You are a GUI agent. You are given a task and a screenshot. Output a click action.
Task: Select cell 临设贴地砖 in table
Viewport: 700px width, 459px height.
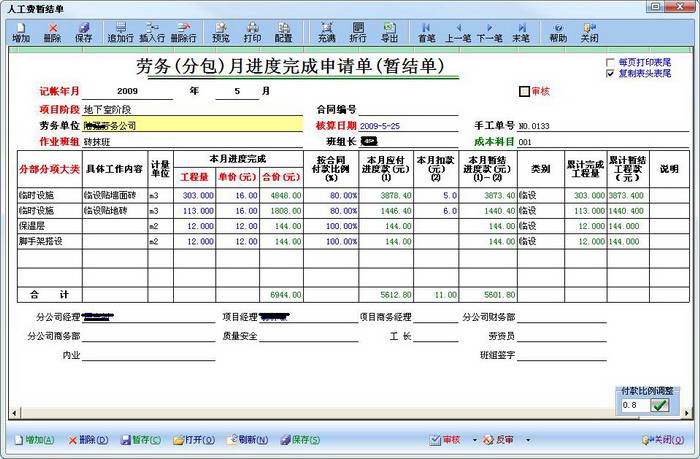[x=115, y=211]
